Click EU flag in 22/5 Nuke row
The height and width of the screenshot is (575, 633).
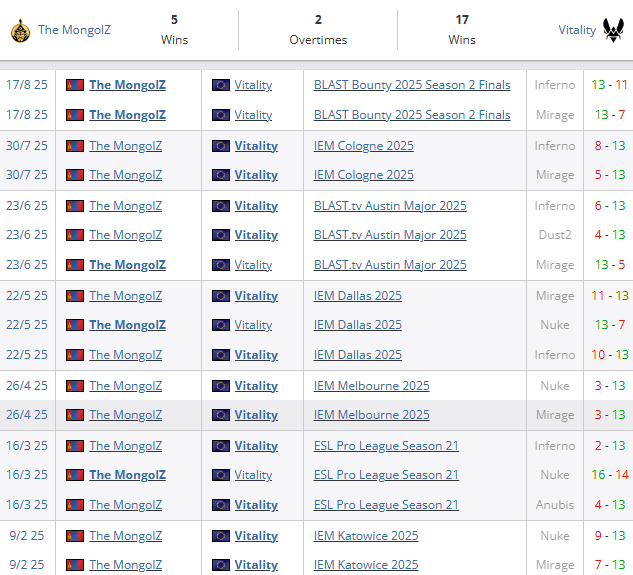[221, 325]
